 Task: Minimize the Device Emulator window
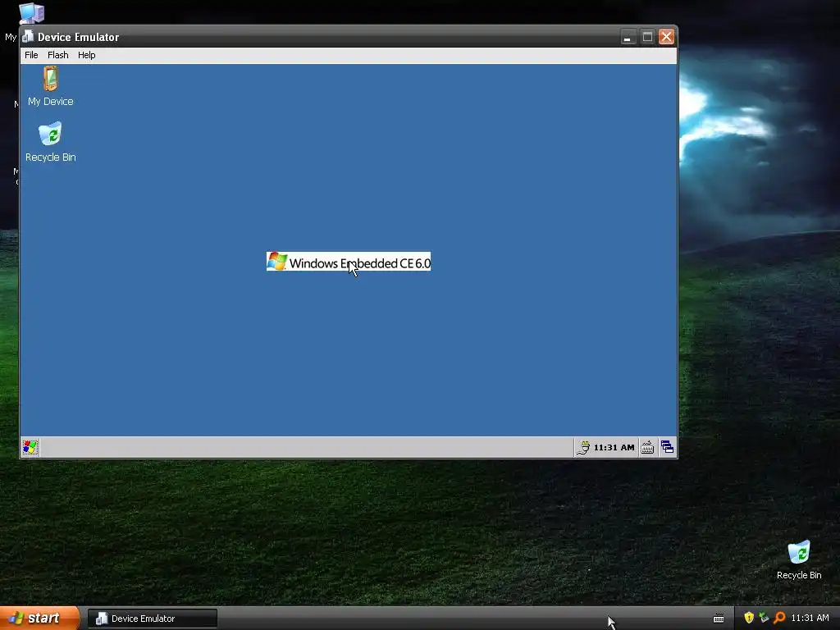[628, 37]
